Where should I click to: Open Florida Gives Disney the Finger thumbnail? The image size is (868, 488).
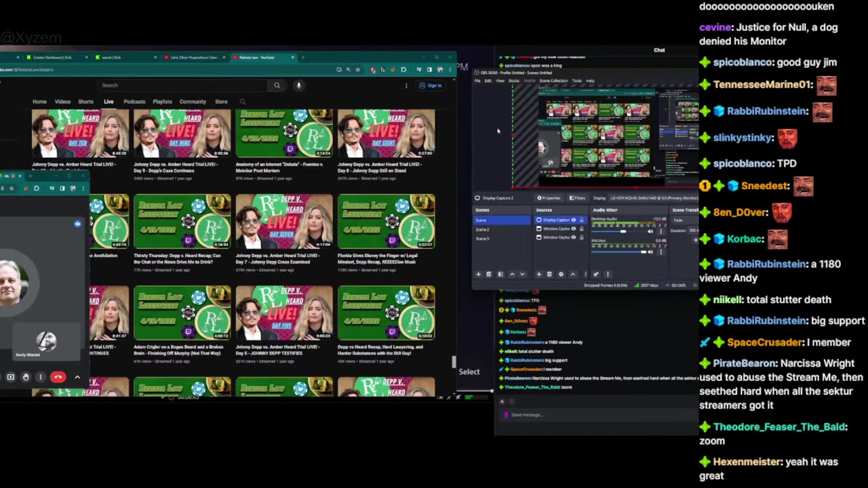click(x=387, y=221)
